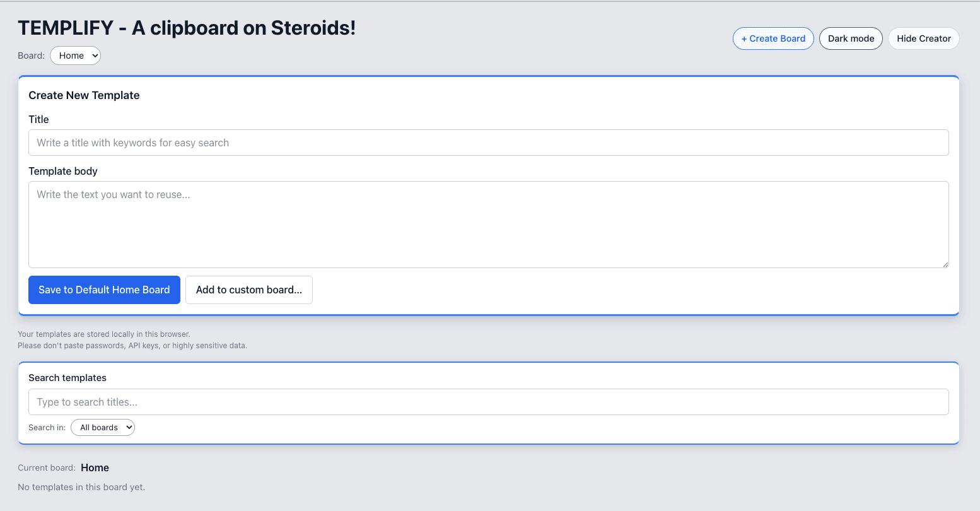Click the "Search templates" label
This screenshot has height=511, width=980.
(x=67, y=378)
